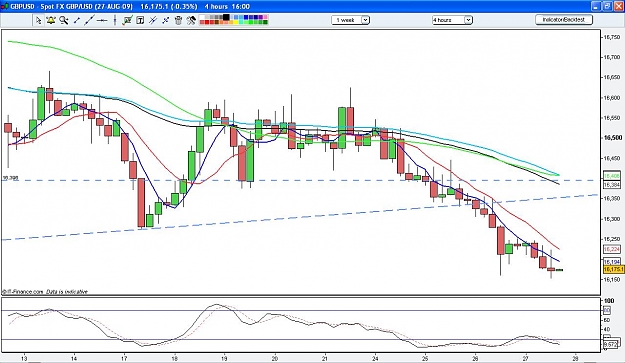Click the green 16,408 moving average label

[611, 176]
